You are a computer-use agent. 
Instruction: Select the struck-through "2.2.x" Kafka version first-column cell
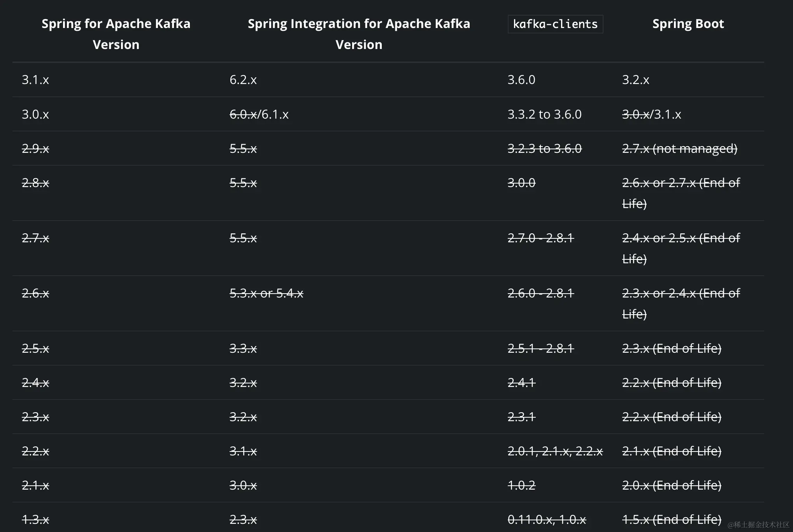(x=35, y=451)
